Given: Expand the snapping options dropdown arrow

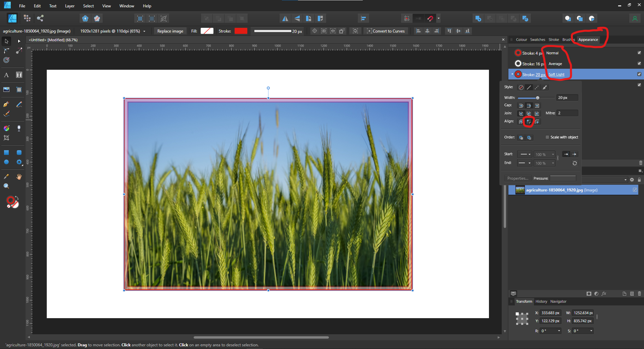Looking at the screenshot, I should pos(438,18).
